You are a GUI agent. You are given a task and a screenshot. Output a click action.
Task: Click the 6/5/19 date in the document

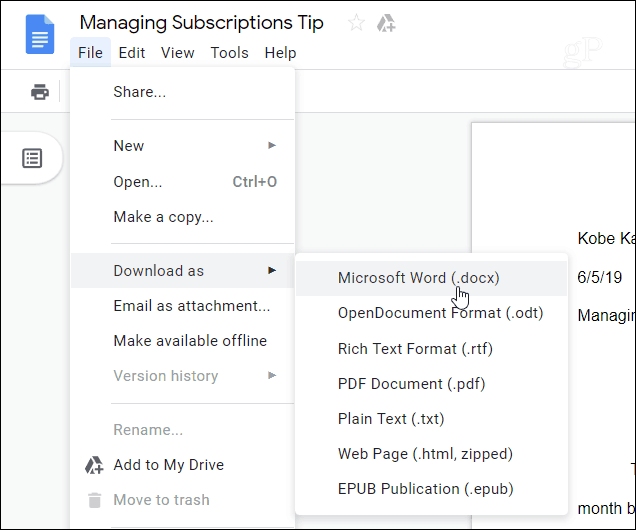tap(599, 277)
